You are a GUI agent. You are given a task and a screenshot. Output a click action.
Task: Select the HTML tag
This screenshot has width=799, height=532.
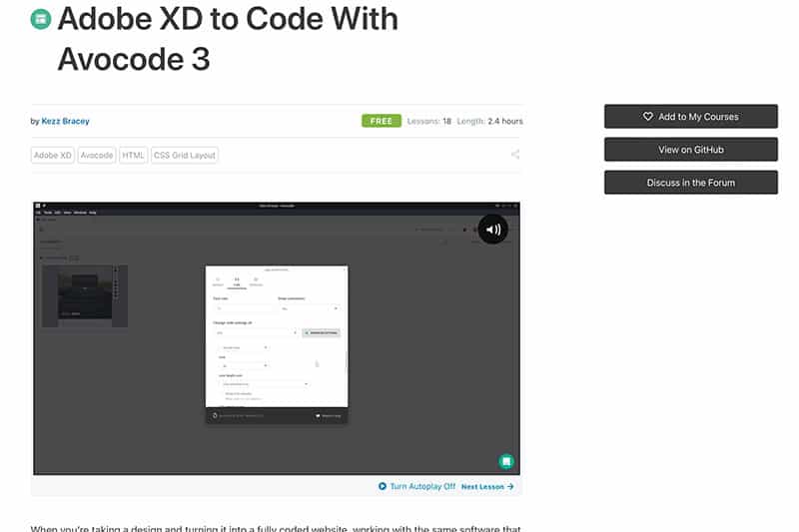pos(133,156)
